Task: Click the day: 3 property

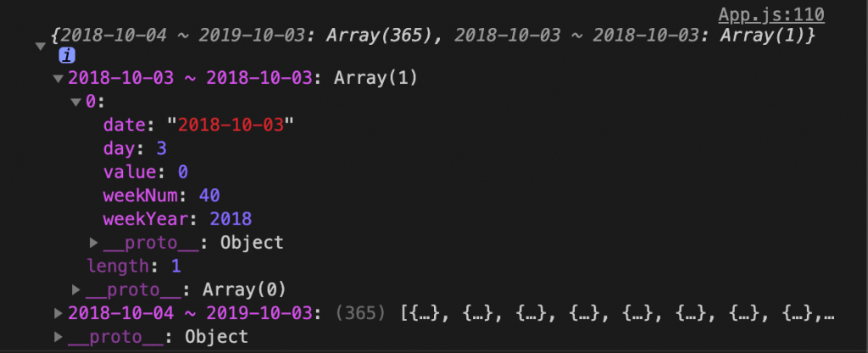Action: click(x=135, y=149)
